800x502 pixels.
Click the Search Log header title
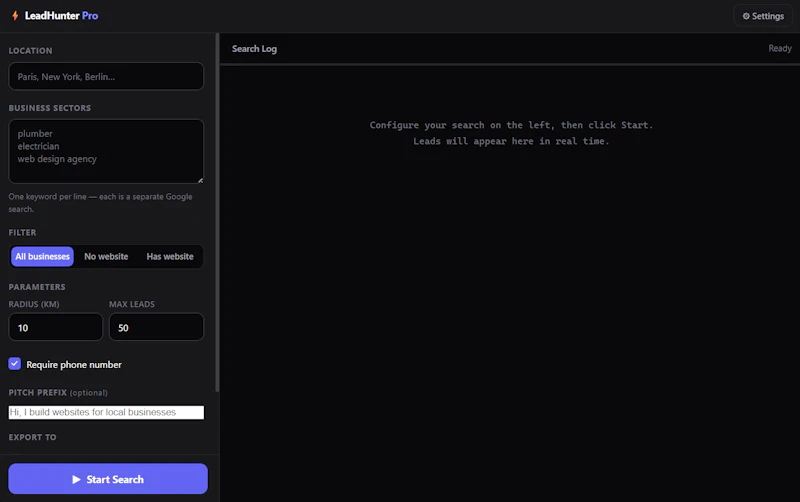click(x=254, y=49)
